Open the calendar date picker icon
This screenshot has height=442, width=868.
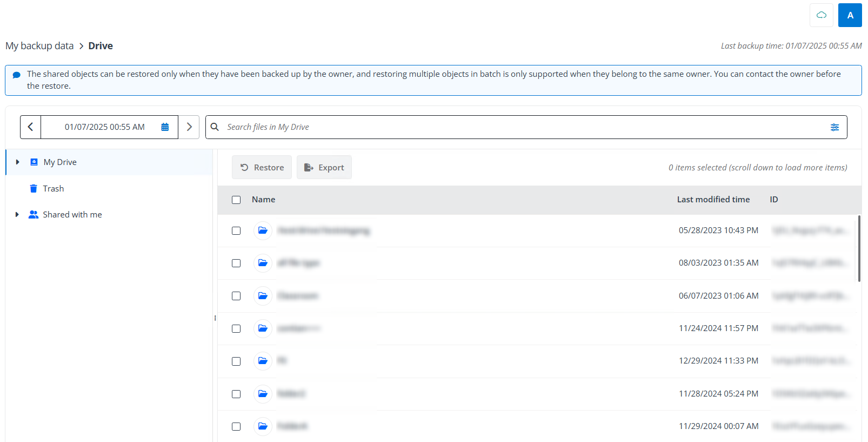165,127
